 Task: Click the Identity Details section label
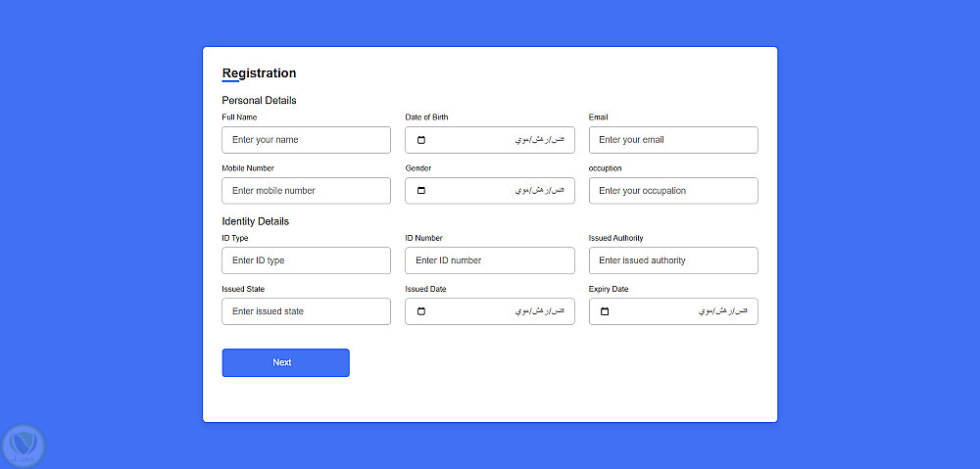pyautogui.click(x=255, y=221)
